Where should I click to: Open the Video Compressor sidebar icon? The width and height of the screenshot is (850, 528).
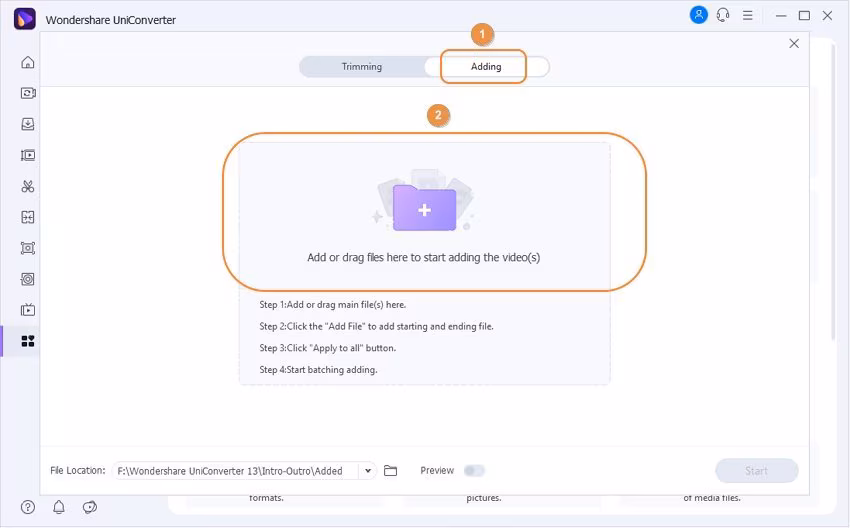click(28, 156)
